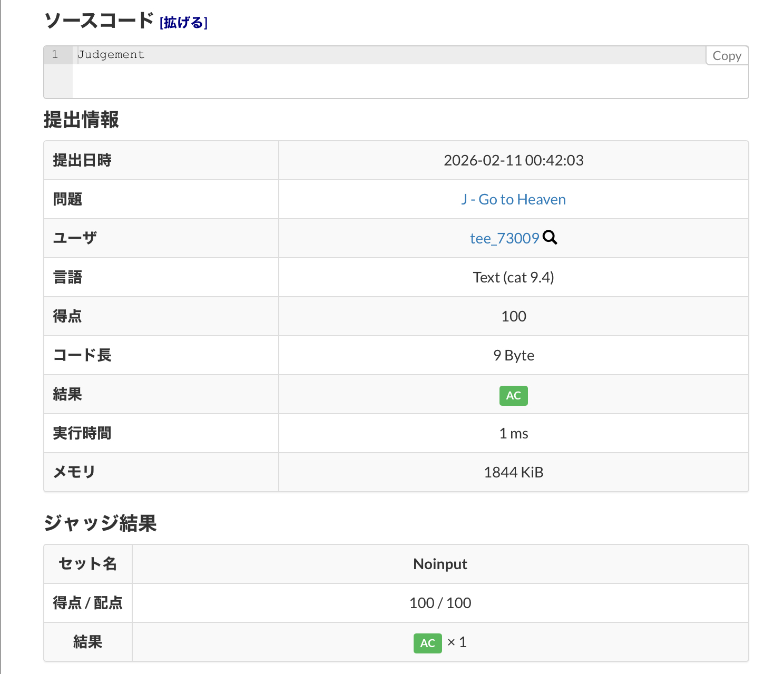Click the Judgement text in source code
784x674 pixels.
tap(111, 55)
